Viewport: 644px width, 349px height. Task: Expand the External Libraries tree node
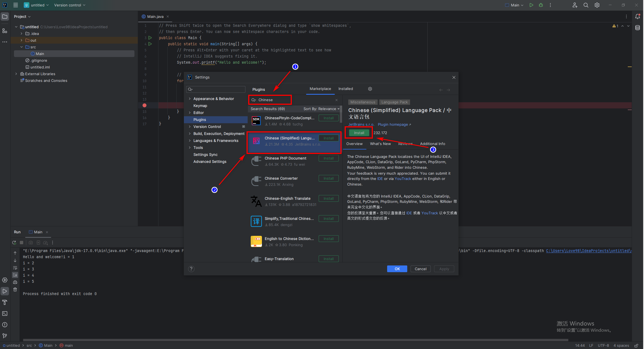tap(16, 74)
